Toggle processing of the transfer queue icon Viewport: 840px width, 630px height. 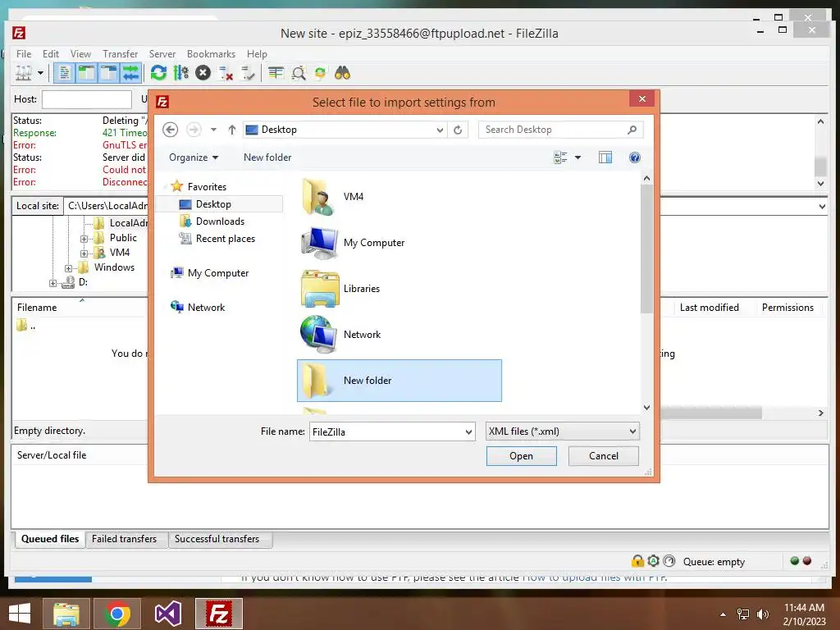181,73
